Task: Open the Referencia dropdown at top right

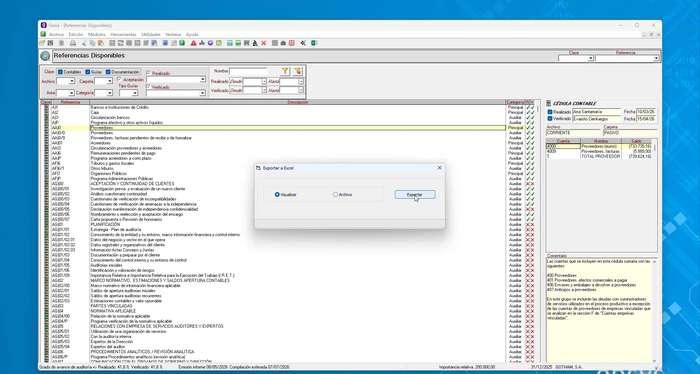Action: (656, 58)
